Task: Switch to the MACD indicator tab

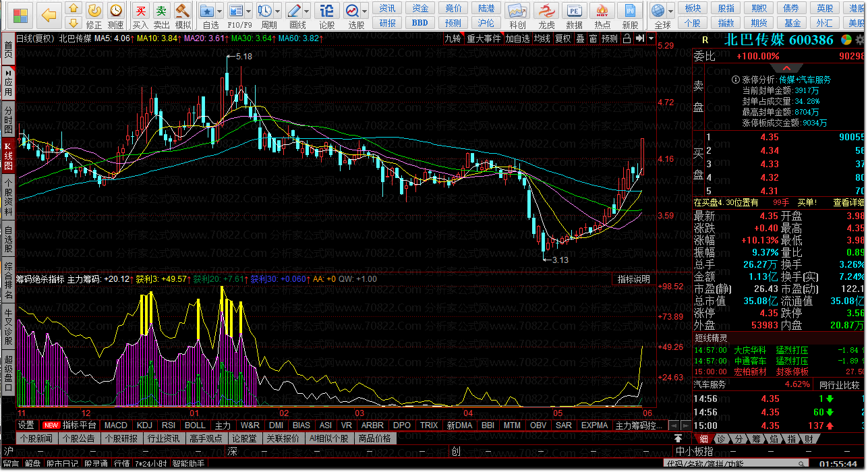Action: point(115,425)
